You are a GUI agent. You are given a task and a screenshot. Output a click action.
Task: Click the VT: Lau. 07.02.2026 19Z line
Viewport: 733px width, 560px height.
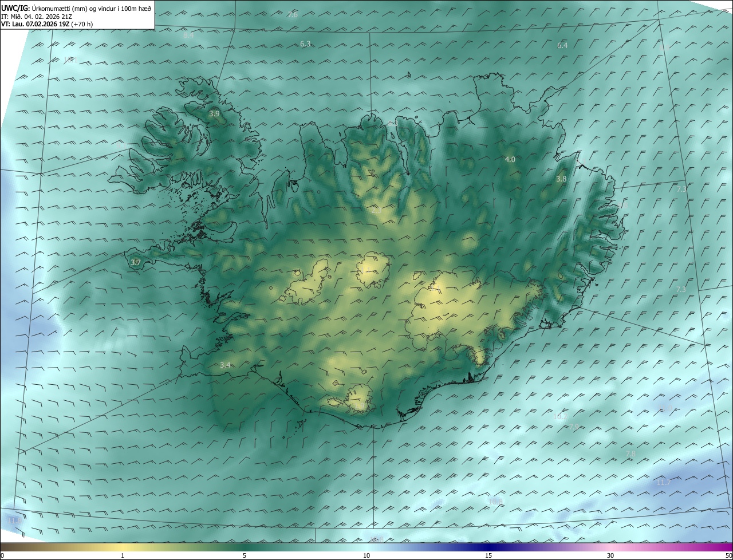(47, 24)
